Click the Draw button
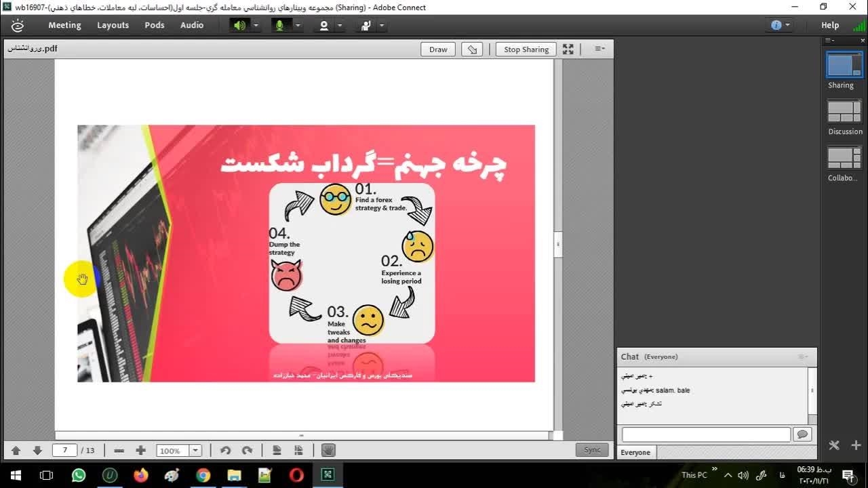The image size is (868, 488). pyautogui.click(x=438, y=49)
